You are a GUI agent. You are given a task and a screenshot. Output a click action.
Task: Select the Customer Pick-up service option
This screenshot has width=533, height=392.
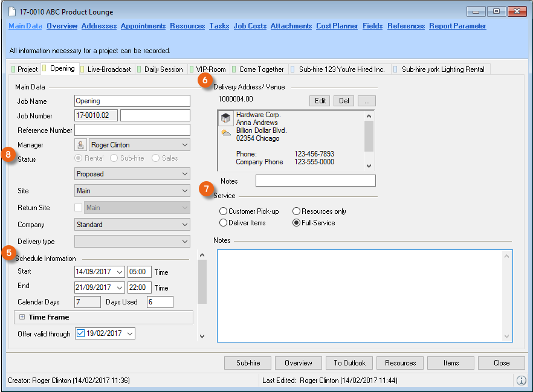224,211
